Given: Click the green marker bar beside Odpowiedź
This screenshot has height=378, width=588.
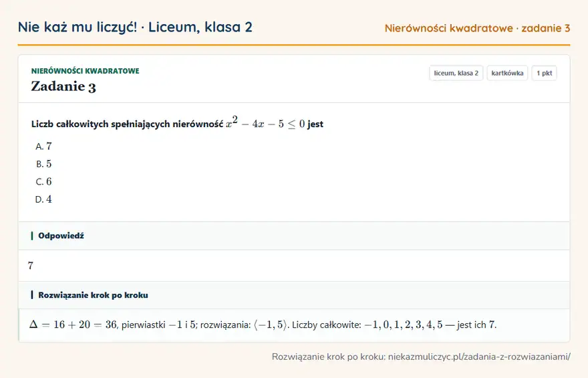Looking at the screenshot, I should tap(32, 235).
